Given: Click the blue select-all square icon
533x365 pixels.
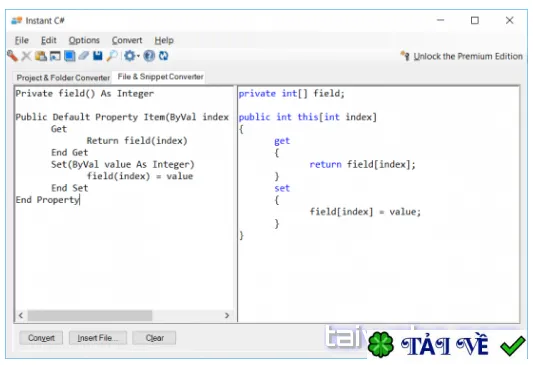Looking at the screenshot, I should click(x=69, y=56).
